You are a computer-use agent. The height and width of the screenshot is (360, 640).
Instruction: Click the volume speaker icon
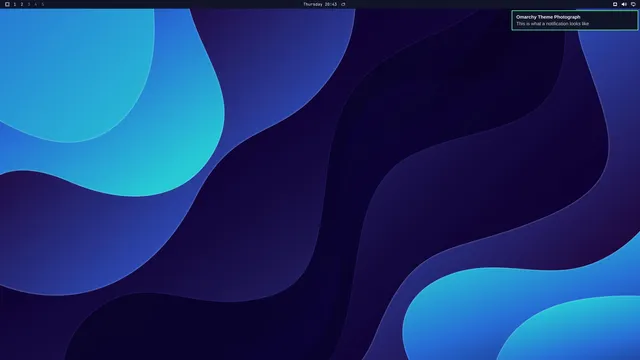624,4
